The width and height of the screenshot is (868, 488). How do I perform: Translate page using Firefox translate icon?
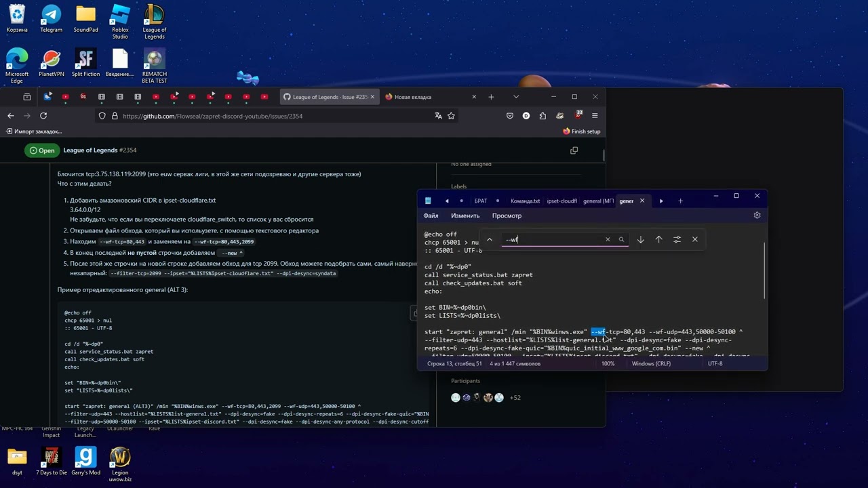coord(438,116)
